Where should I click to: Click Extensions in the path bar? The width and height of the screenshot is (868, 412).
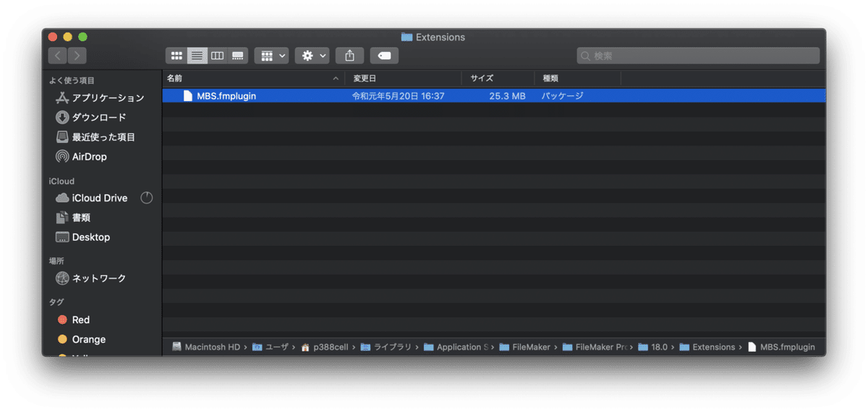click(707, 347)
